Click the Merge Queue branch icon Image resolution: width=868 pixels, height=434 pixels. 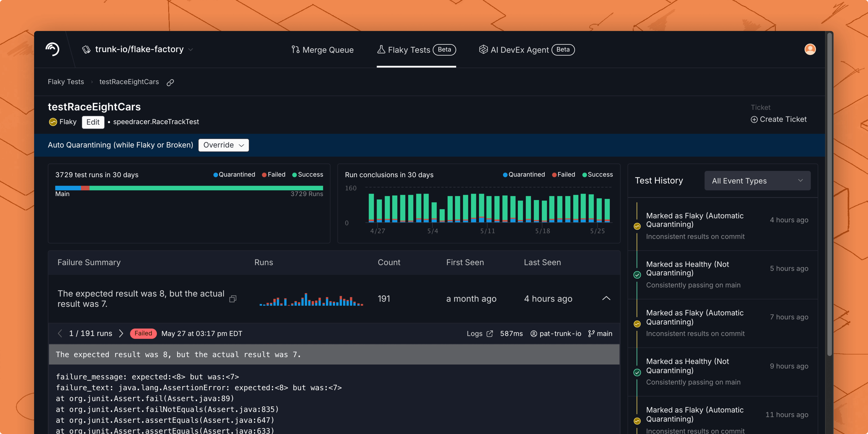(296, 50)
